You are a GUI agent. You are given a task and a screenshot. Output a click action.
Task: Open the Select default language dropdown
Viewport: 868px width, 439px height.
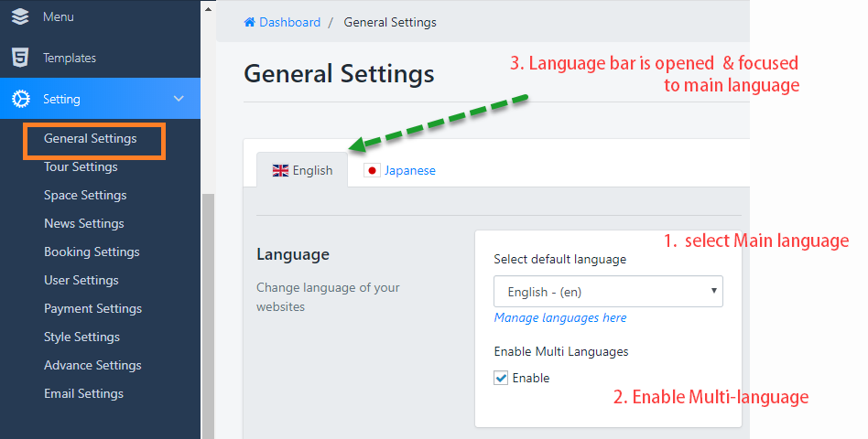pyautogui.click(x=608, y=292)
